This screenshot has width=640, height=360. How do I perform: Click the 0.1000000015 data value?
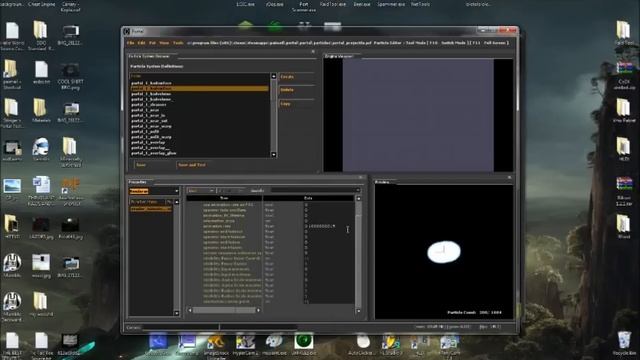coord(320,226)
